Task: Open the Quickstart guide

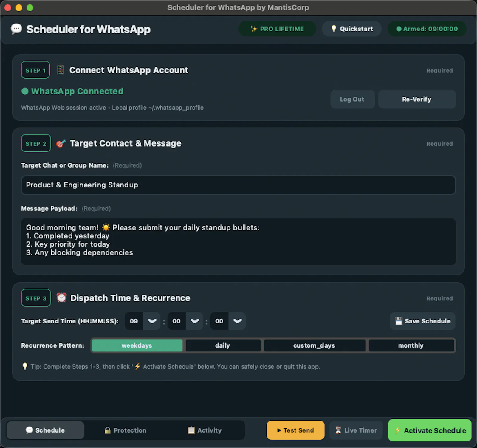Action: click(352, 29)
